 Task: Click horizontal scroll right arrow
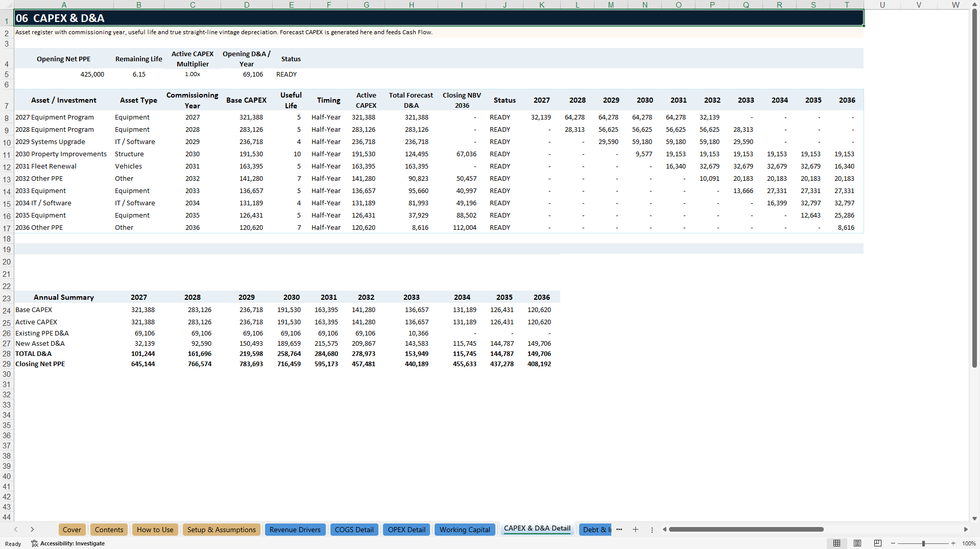[x=966, y=530]
